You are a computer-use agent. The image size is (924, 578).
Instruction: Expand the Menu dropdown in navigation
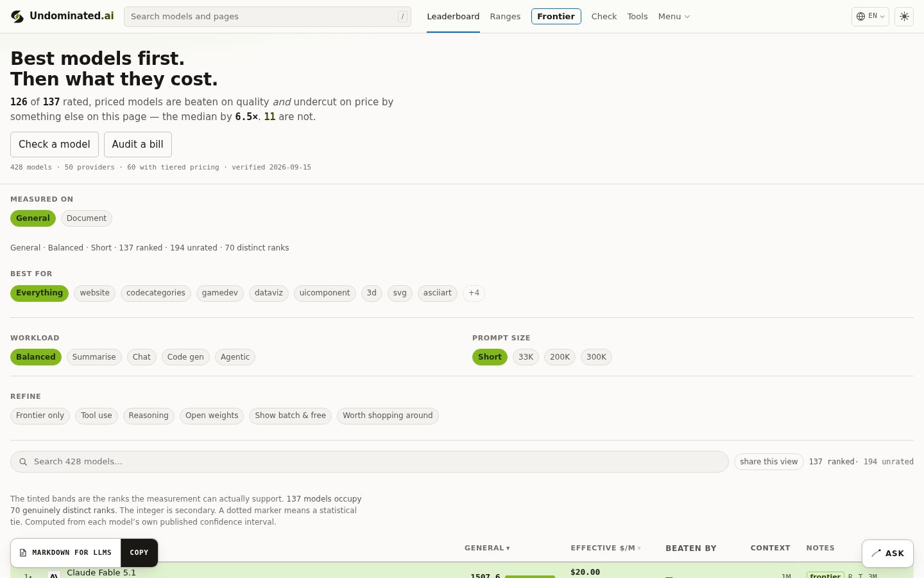point(674,17)
